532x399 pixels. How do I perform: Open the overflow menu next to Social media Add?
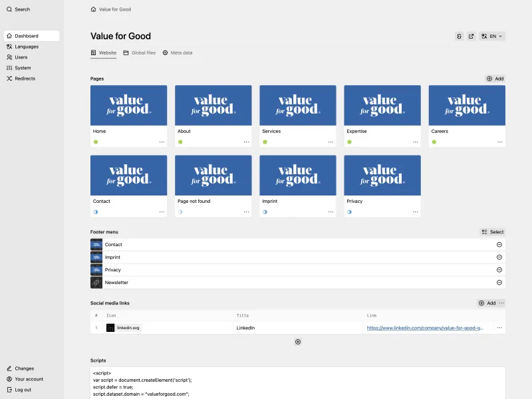pyautogui.click(x=501, y=303)
